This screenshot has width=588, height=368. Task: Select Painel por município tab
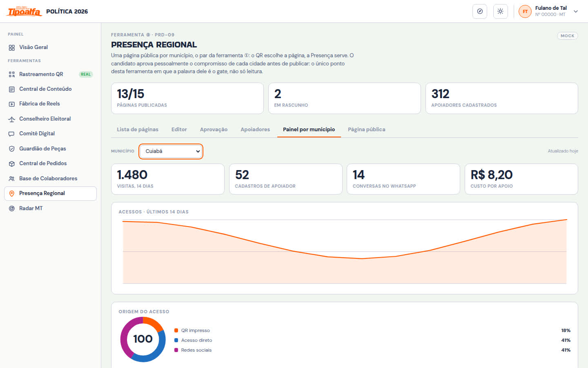coord(309,130)
